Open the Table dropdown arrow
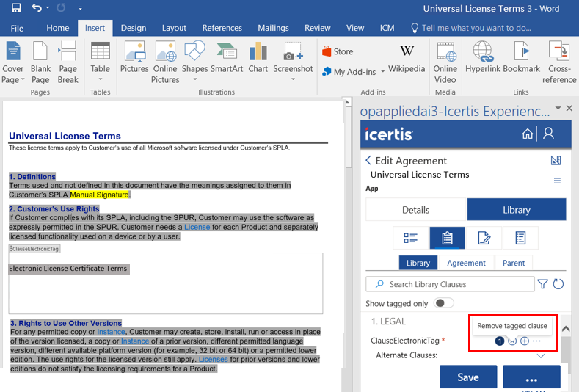Screen dimensions: 579x392 100,79
